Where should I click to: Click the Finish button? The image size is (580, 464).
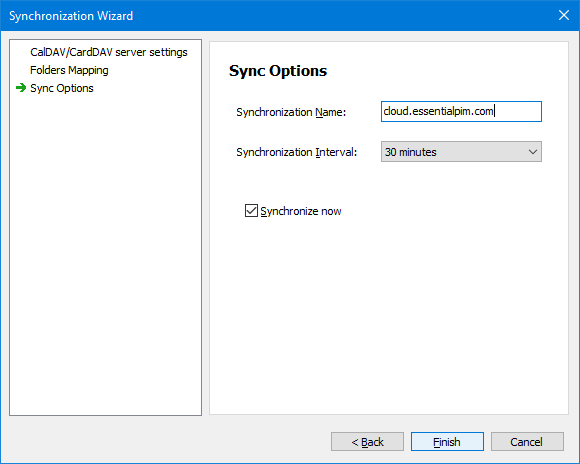coord(447,441)
